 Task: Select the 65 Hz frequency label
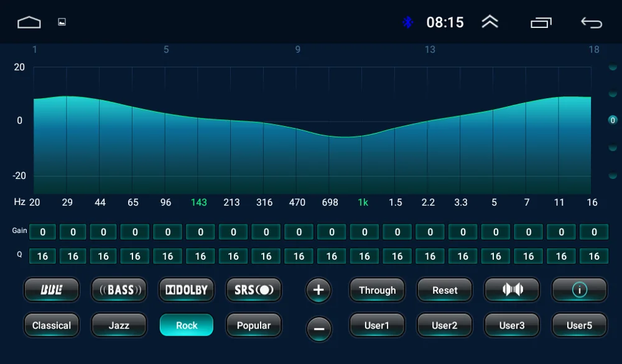(x=133, y=202)
